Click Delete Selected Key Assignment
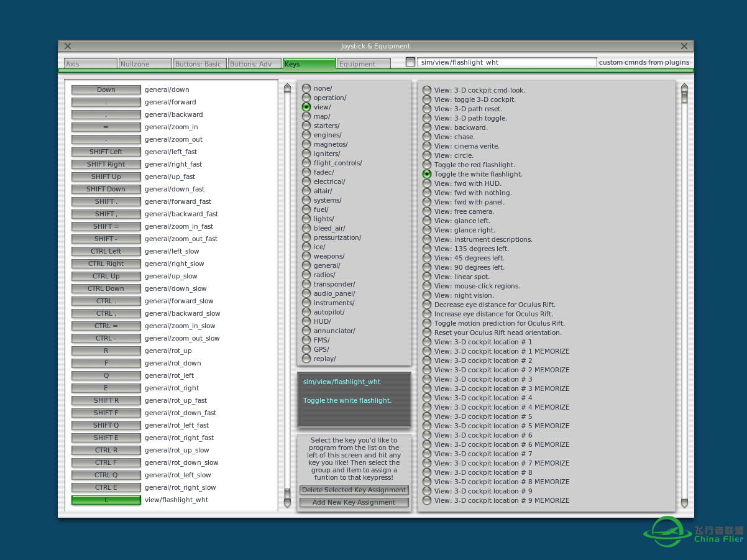Image resolution: width=747 pixels, height=560 pixels. click(x=354, y=490)
